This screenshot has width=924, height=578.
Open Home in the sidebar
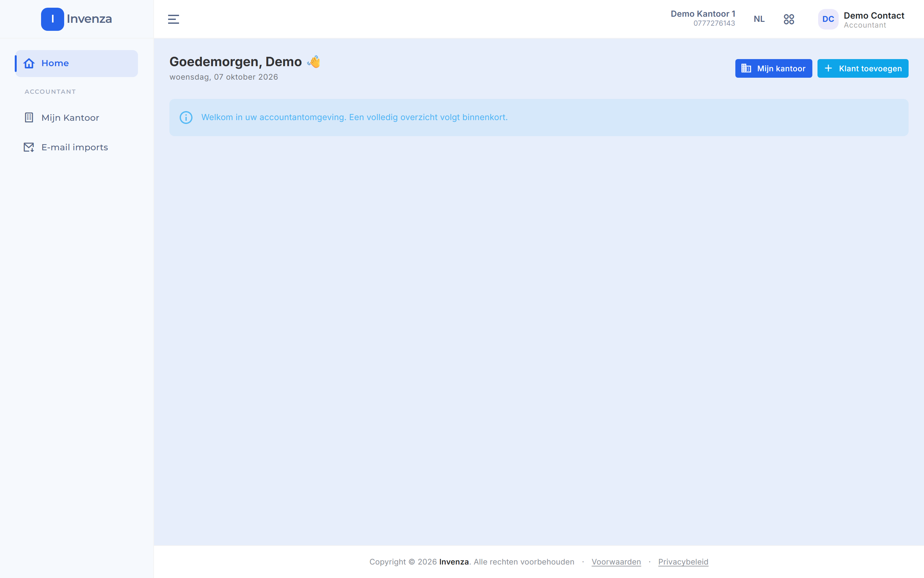(77, 64)
